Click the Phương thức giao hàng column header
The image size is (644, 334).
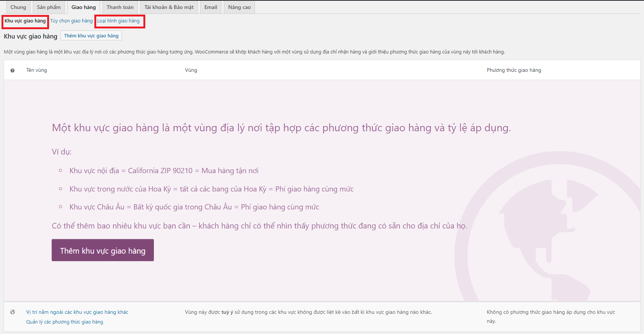coord(514,70)
